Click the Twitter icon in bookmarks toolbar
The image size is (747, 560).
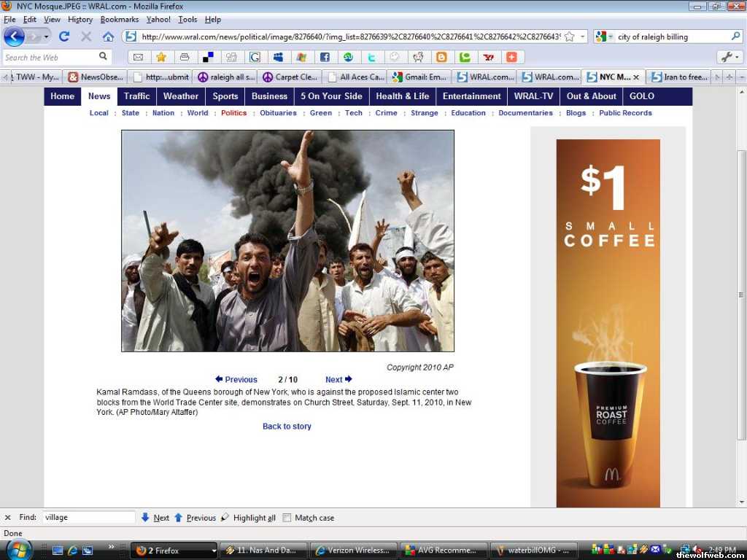371,57
